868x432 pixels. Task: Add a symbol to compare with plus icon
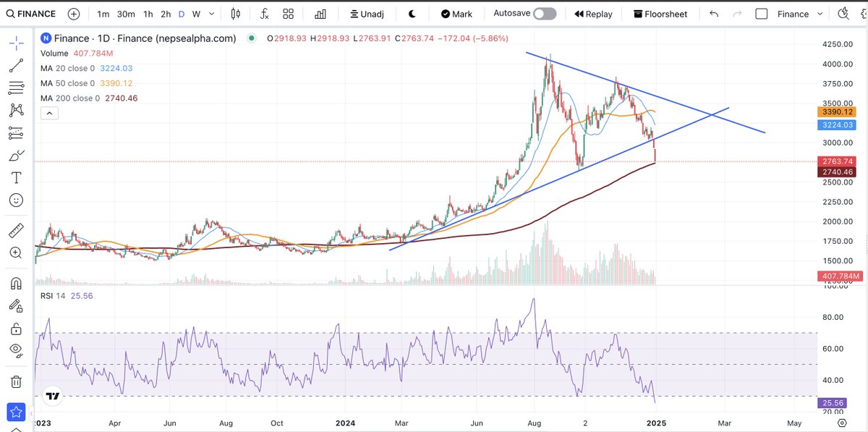tap(74, 14)
